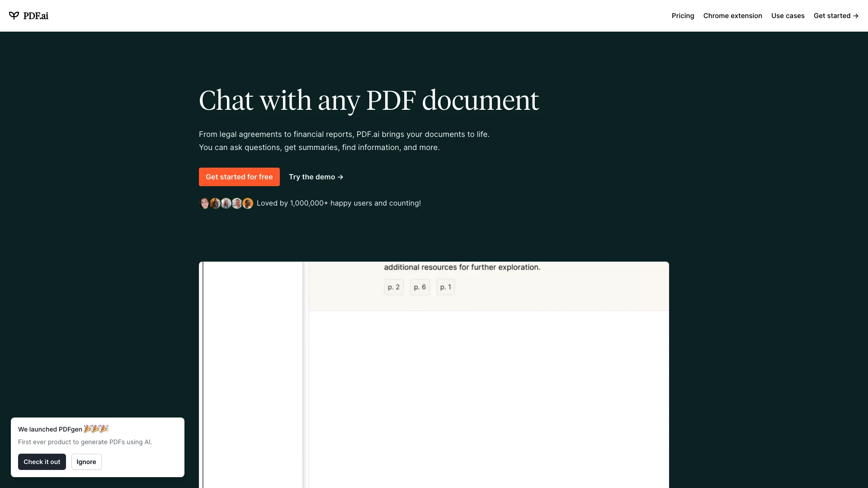This screenshot has width=868, height=488.
Task: Click the PDF.ai logo icon
Action: tap(14, 15)
